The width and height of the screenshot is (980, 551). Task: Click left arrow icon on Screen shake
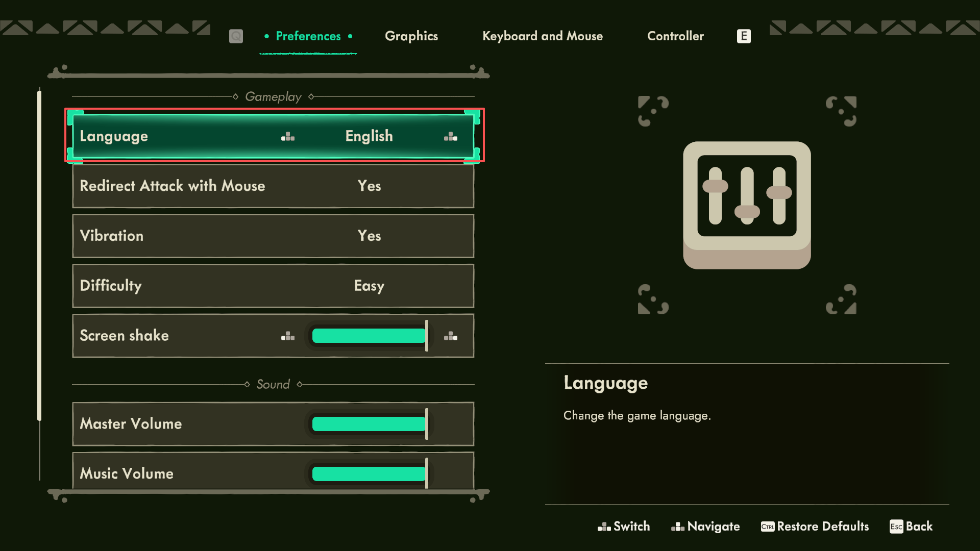[x=288, y=336]
